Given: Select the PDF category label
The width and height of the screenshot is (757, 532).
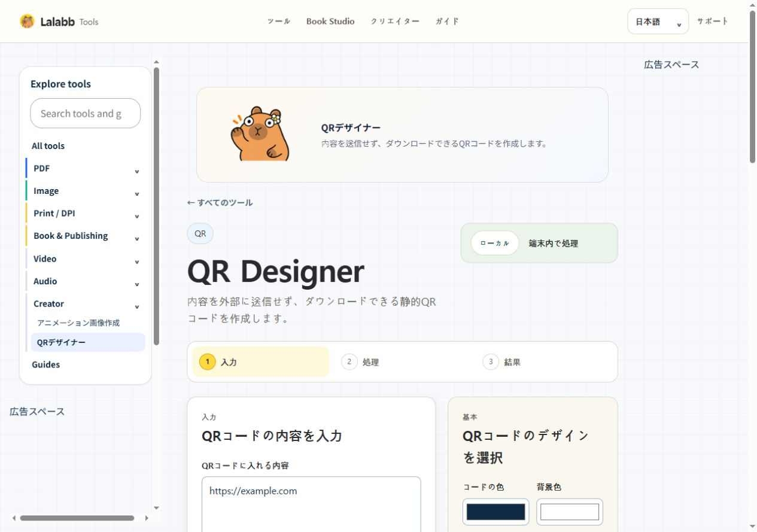Looking at the screenshot, I should coord(41,168).
